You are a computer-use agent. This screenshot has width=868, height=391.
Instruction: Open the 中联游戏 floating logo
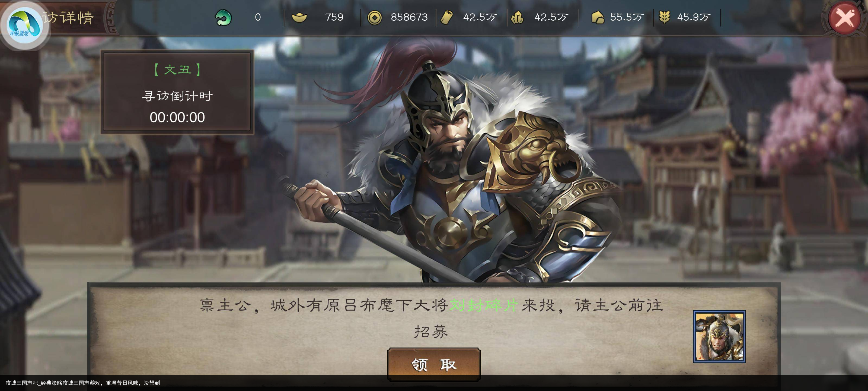point(24,24)
